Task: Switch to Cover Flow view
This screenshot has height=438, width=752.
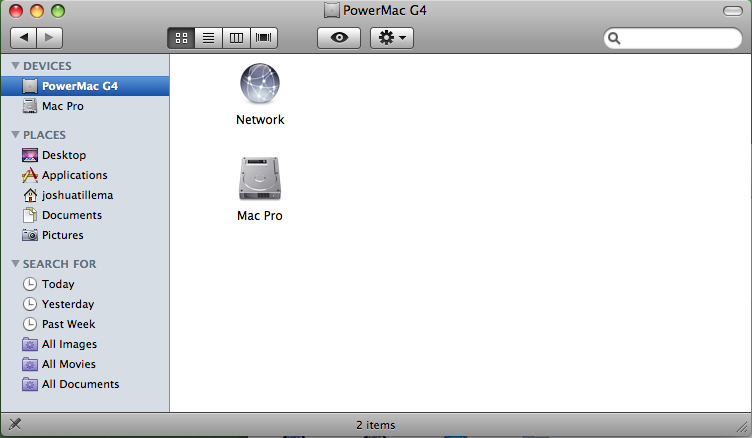Action: [x=264, y=38]
